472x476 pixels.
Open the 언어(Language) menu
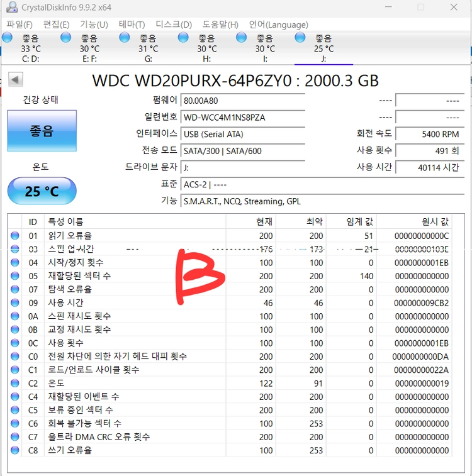(279, 25)
